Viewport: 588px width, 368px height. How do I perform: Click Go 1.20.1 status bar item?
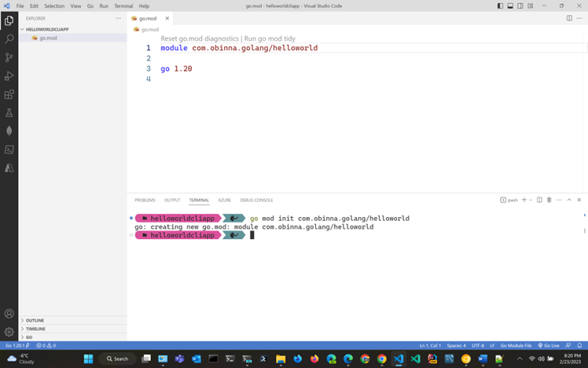click(17, 345)
